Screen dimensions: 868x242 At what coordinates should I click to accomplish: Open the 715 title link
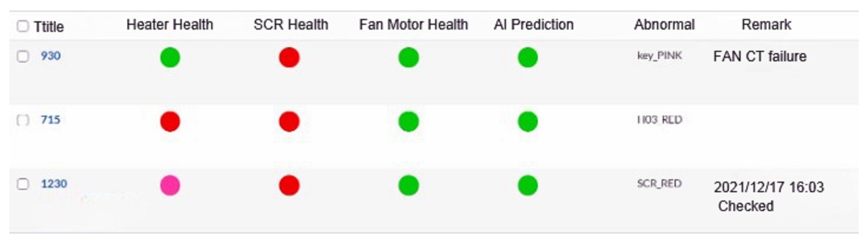(x=51, y=120)
